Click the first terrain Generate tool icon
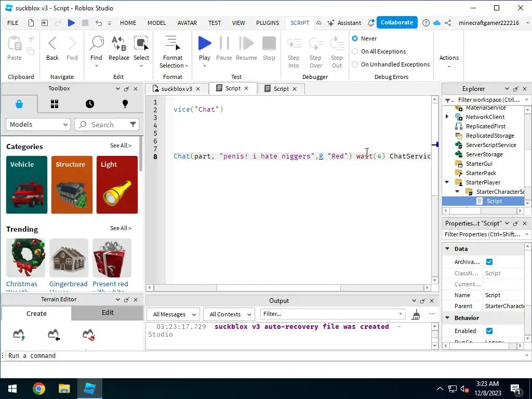 19,335
